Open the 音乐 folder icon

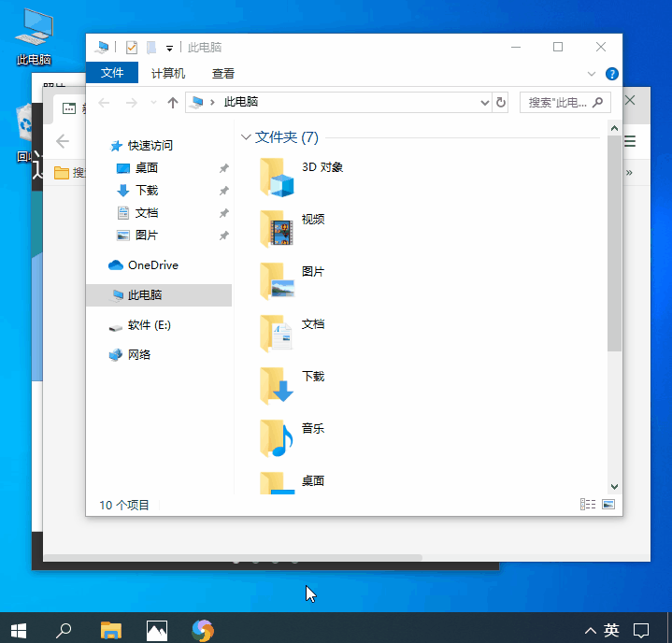277,438
